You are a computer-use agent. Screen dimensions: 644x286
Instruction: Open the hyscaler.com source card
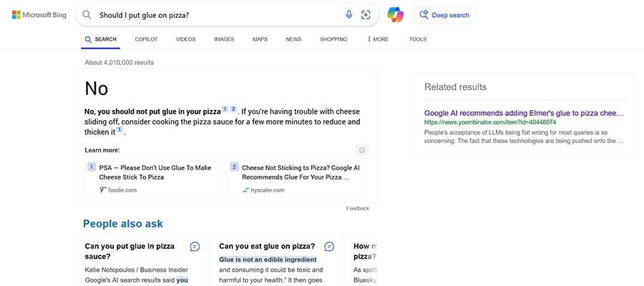[x=296, y=179]
